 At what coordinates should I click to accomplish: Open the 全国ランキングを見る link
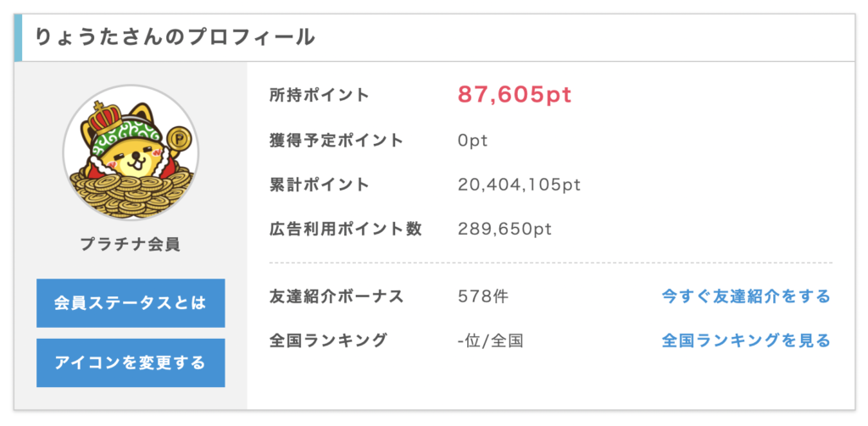746,340
